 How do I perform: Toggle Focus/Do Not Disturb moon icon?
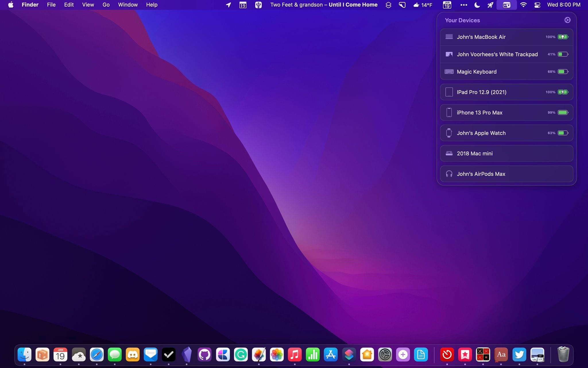point(477,5)
